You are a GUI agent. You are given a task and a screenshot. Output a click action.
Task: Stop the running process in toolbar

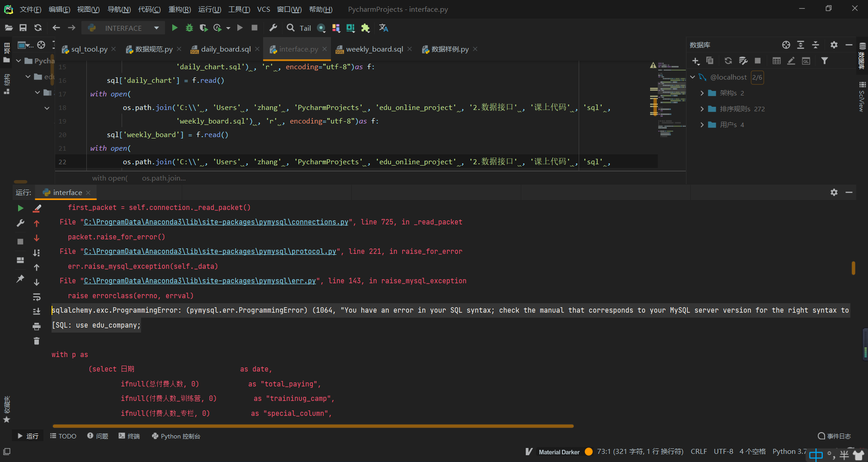[x=255, y=28]
